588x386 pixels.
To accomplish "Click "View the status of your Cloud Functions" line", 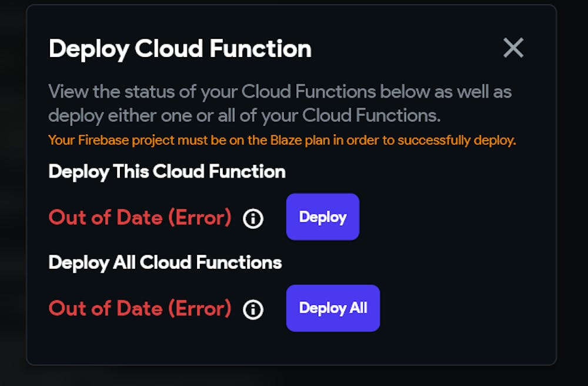I will point(280,92).
